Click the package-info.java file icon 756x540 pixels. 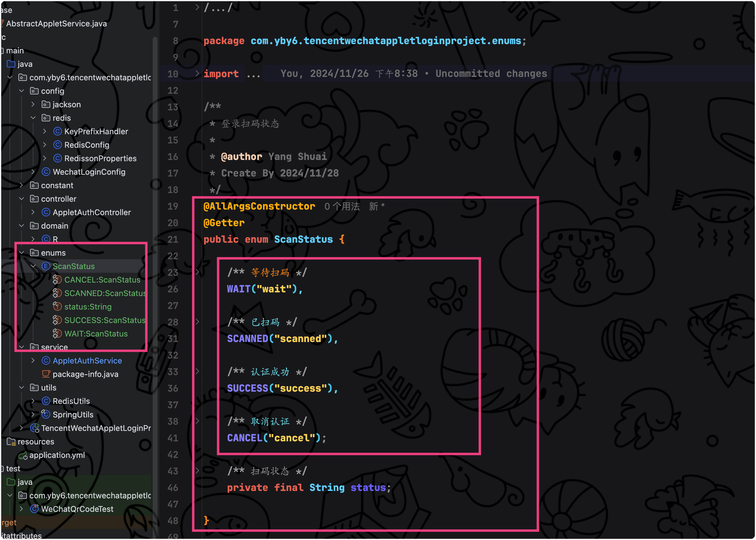click(46, 374)
